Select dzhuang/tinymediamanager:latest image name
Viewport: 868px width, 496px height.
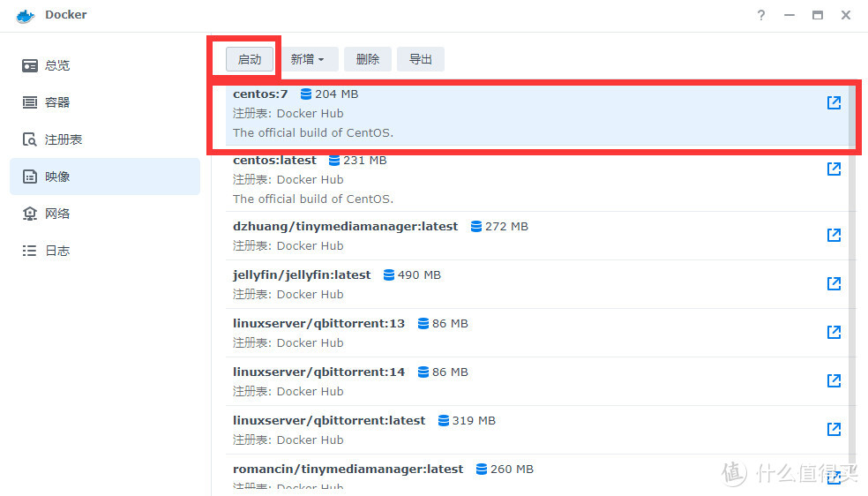tap(346, 227)
